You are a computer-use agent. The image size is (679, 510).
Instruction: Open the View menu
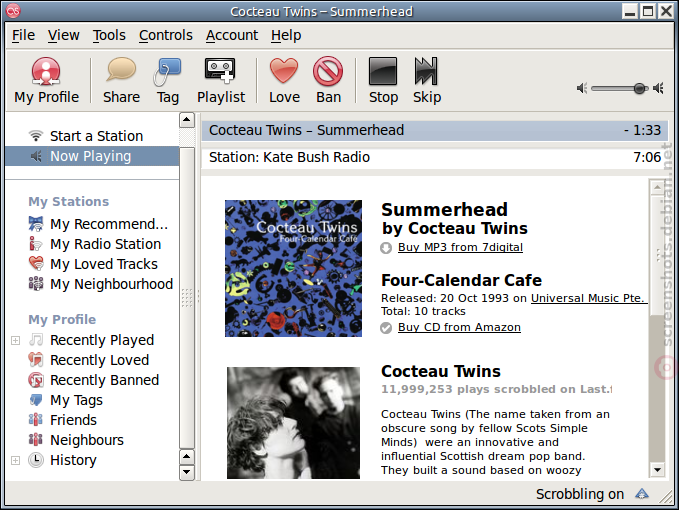click(x=64, y=35)
